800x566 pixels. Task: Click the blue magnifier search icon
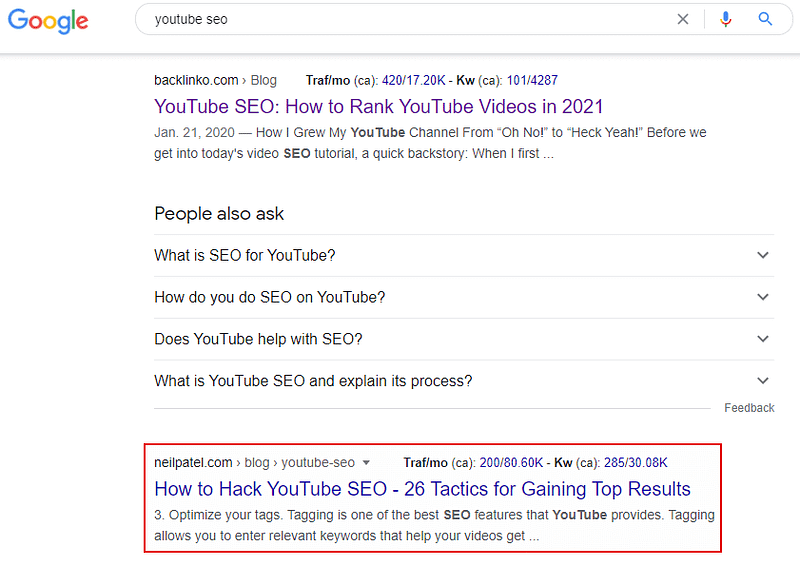pyautogui.click(x=766, y=19)
